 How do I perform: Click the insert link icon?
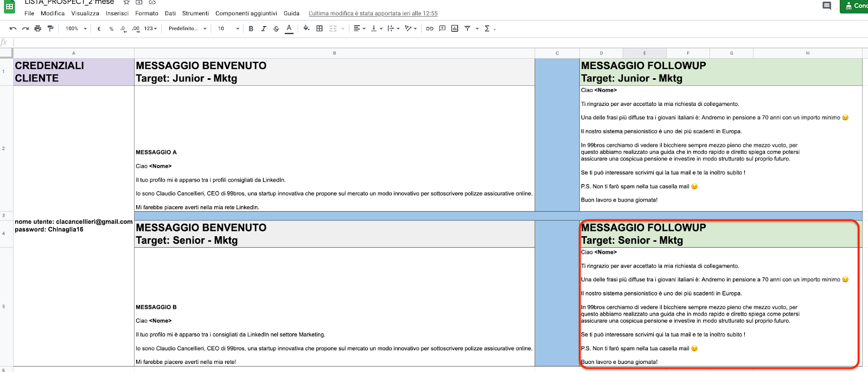coord(430,28)
